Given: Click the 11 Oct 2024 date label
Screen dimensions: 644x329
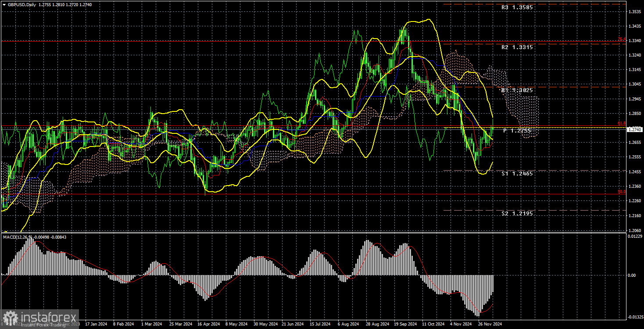Looking at the screenshot, I should pos(434,324).
